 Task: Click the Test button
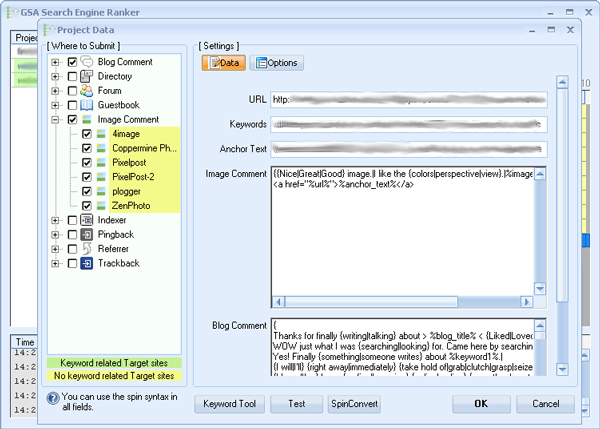(x=297, y=404)
